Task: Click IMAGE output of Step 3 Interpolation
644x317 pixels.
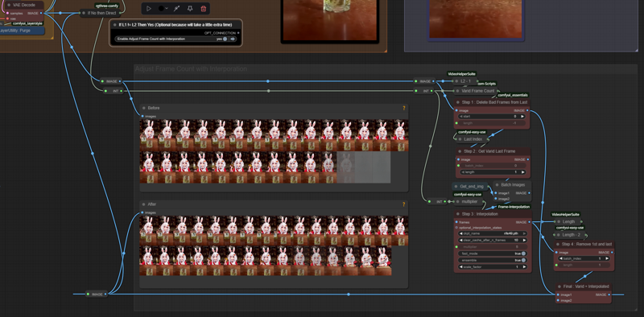Action: coord(530,222)
